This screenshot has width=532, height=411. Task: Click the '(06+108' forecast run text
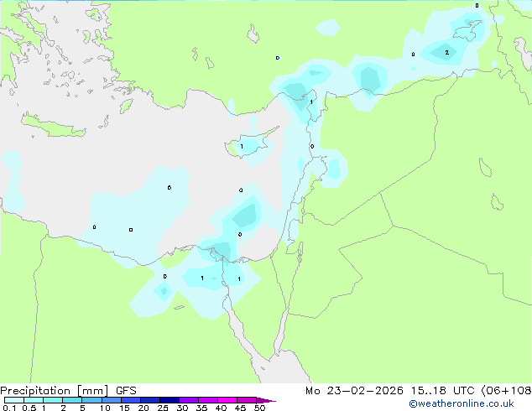506,391
